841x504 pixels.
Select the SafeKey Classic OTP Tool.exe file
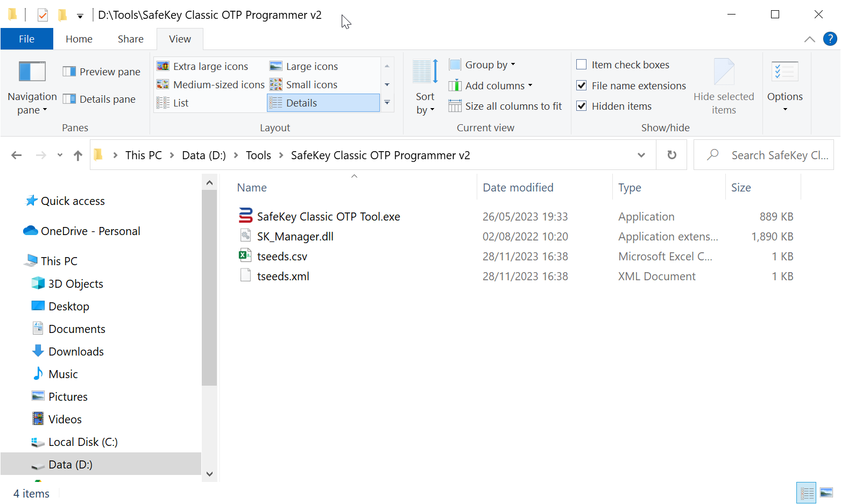(328, 217)
